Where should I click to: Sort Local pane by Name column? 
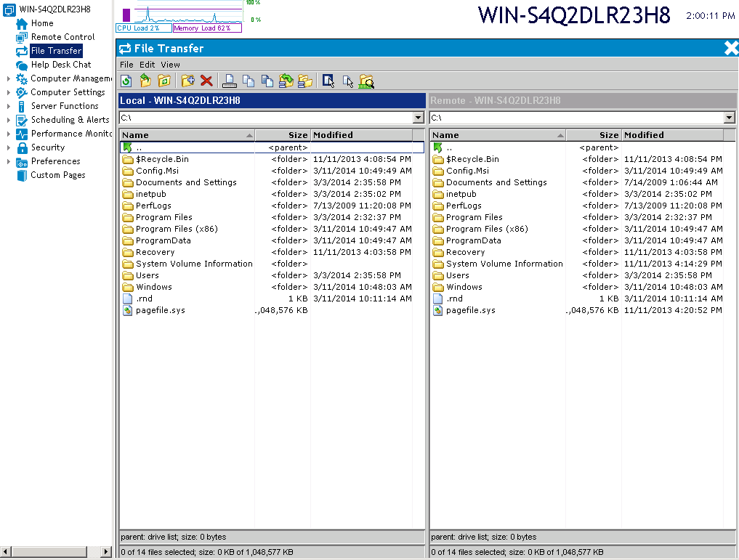point(187,135)
